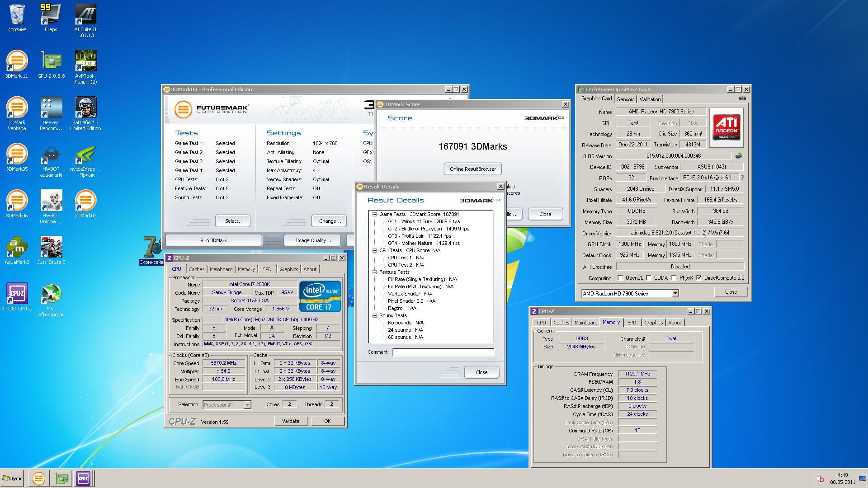868x488 pixels.
Task: Open the GPU-Z.0.5.8 desktop icon
Action: point(51,65)
